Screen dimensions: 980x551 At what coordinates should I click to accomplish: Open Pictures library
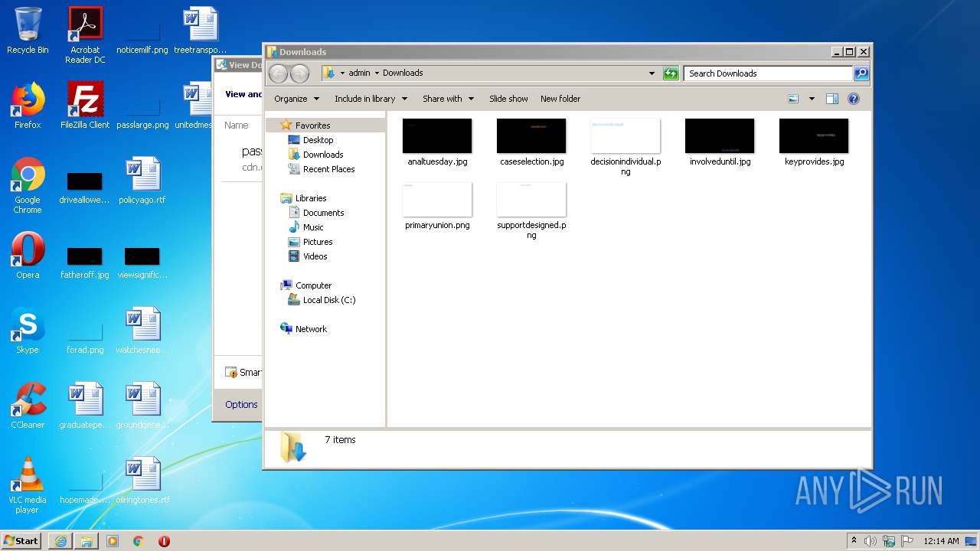click(x=310, y=242)
